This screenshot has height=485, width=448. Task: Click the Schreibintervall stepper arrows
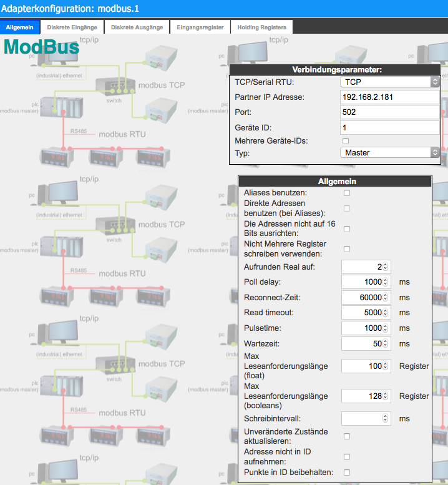click(385, 418)
